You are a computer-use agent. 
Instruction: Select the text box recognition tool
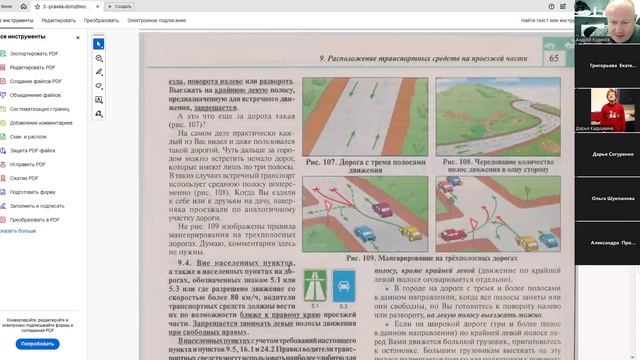click(x=99, y=100)
